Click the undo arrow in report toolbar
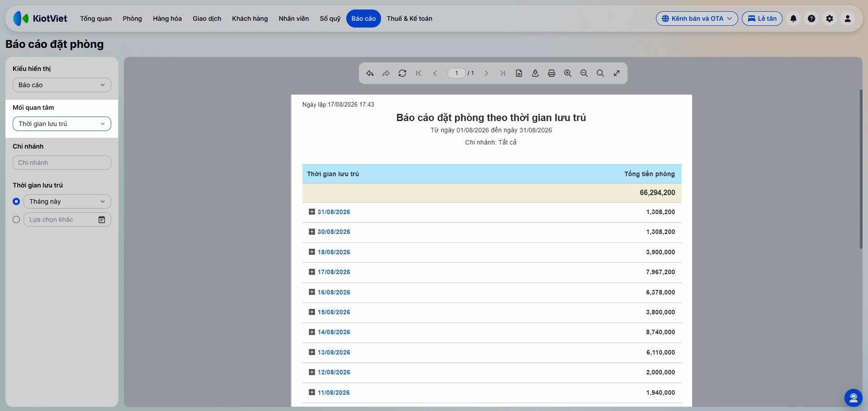868x411 pixels. click(370, 73)
